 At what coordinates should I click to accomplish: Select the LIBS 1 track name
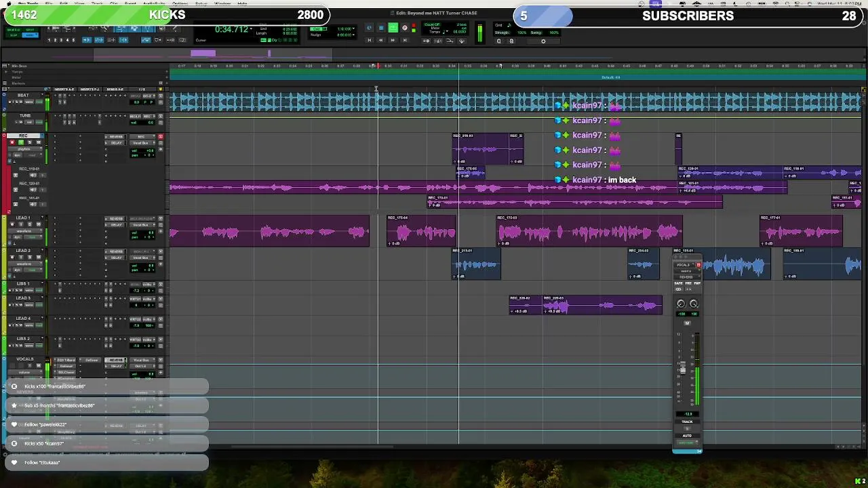22,283
